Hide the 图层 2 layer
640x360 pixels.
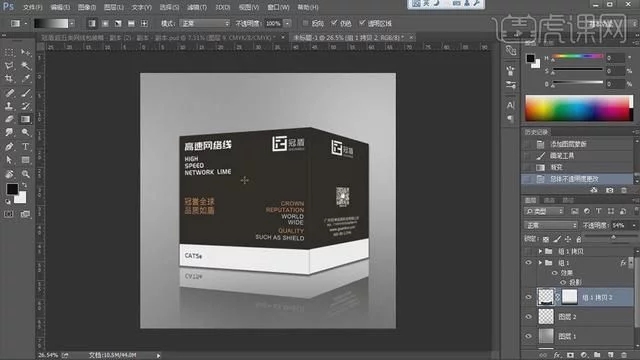tap(529, 317)
